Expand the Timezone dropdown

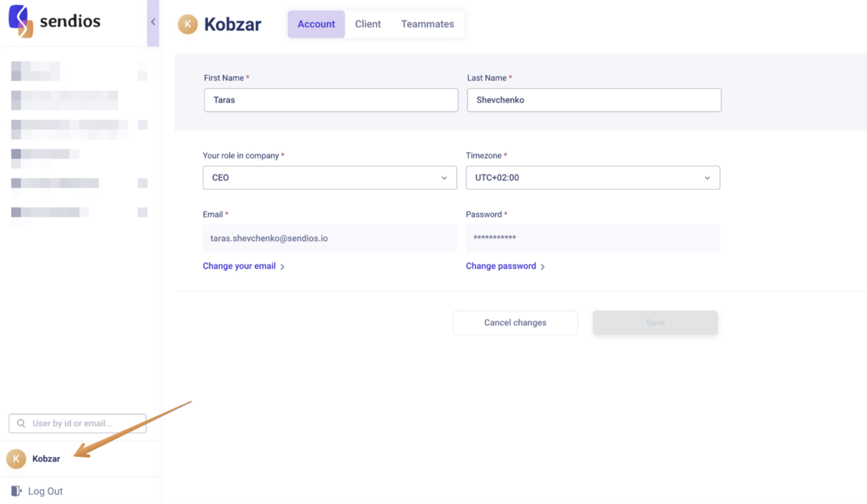click(x=592, y=177)
